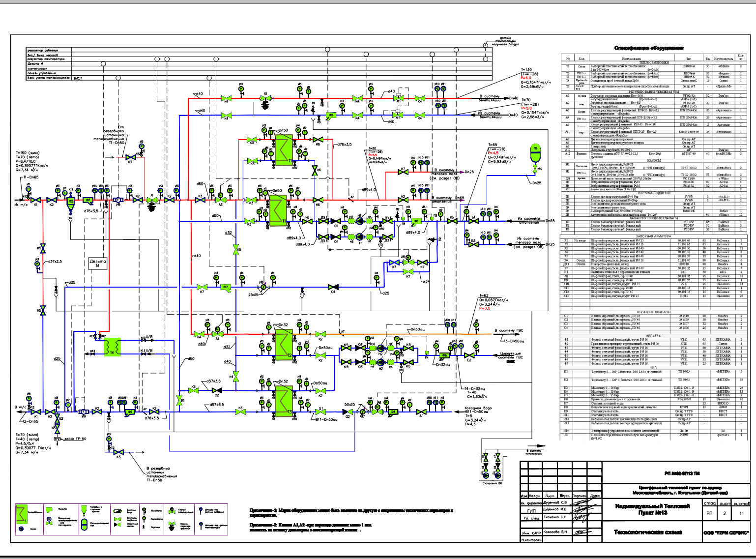Image resolution: width=756 pixels, height=559 pixels.
Task: Click the T2 heat exchanger symbol
Action: click(x=283, y=343)
